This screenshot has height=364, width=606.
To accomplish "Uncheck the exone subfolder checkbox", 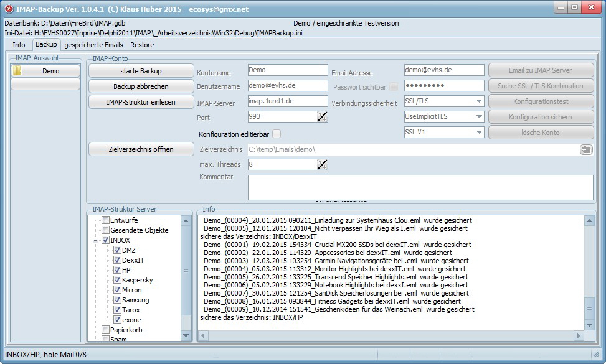I will 117,320.
